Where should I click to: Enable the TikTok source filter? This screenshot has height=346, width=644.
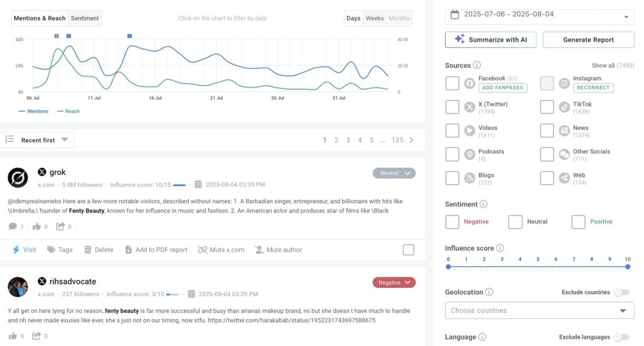tap(547, 107)
